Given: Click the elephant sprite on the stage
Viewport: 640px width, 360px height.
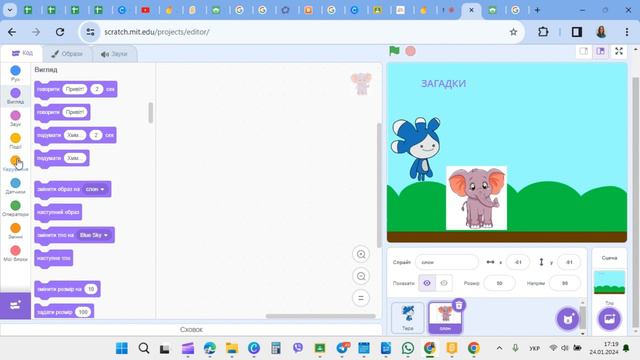Looking at the screenshot, I should click(476, 198).
